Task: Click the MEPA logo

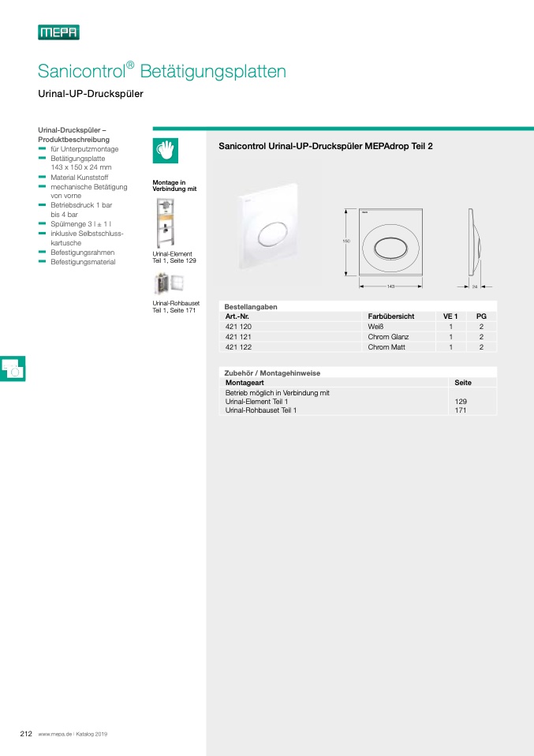Action: pyautogui.click(x=58, y=32)
